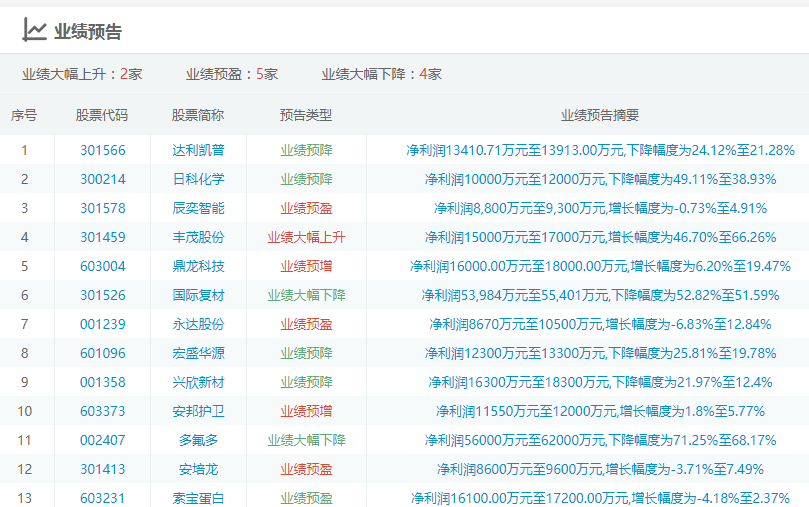
Task: Click 业绩大幅下降 type in 多氟多 row
Action: [x=306, y=440]
